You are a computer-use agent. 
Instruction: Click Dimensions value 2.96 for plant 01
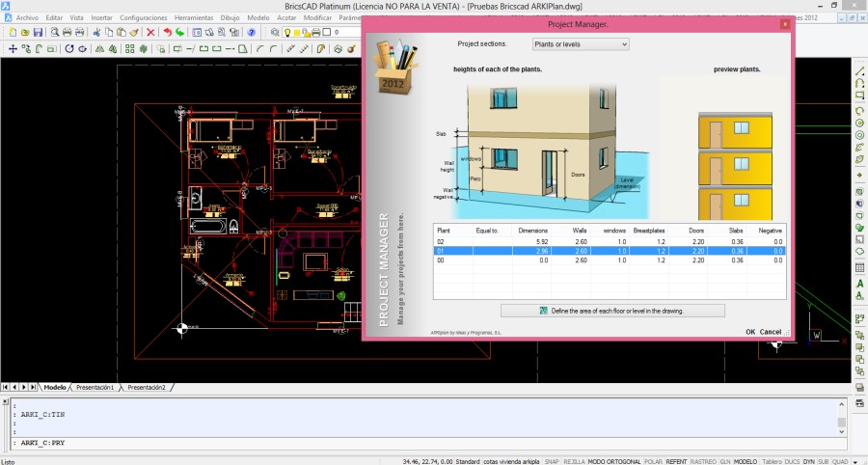pyautogui.click(x=542, y=251)
